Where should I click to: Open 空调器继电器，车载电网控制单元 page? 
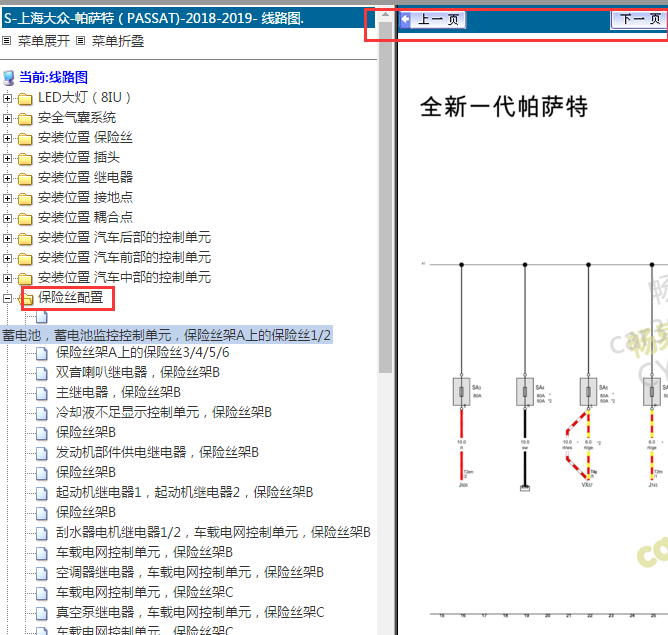point(190,573)
